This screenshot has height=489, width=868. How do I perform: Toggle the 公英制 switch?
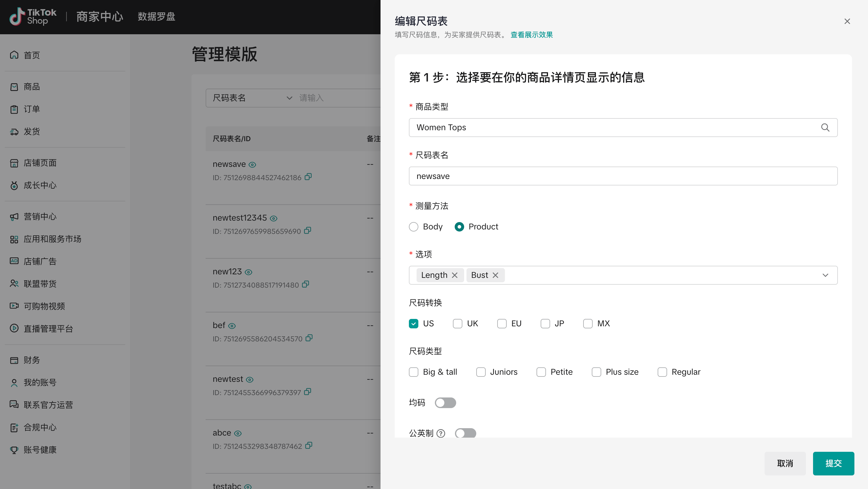coord(465,433)
